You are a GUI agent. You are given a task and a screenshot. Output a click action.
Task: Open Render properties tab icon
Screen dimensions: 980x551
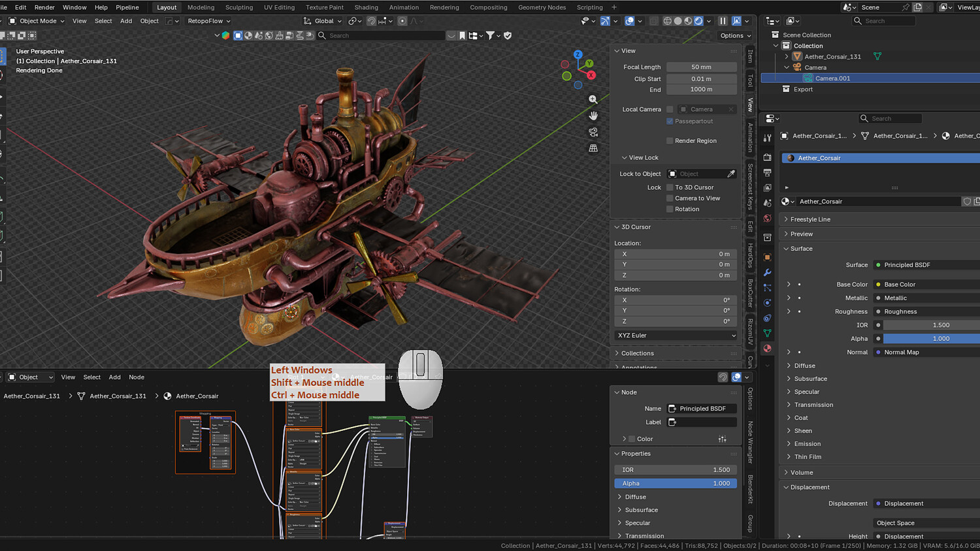(767, 157)
